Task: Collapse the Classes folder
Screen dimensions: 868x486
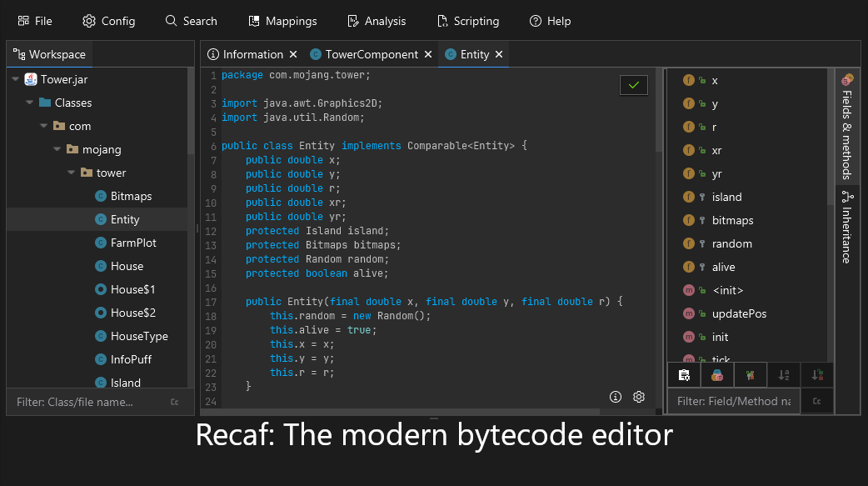Action: [29, 103]
